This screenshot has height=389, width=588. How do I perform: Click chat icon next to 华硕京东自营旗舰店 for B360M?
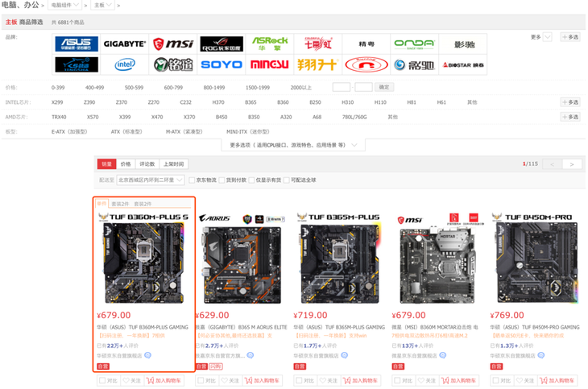(147, 355)
